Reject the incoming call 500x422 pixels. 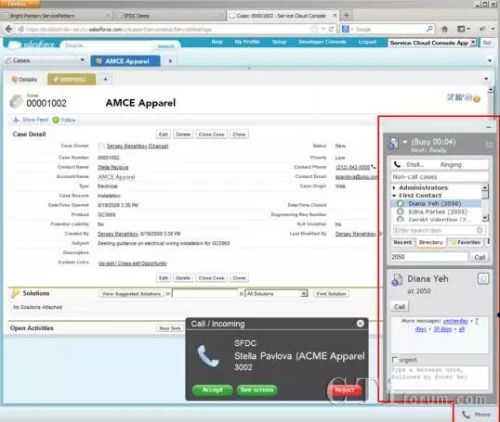tap(345, 390)
